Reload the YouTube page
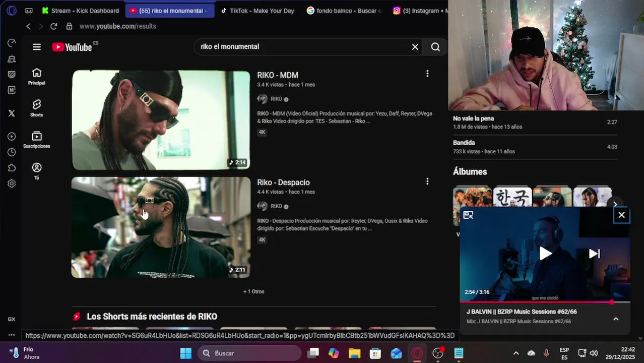This screenshot has width=644, height=363. (x=53, y=26)
